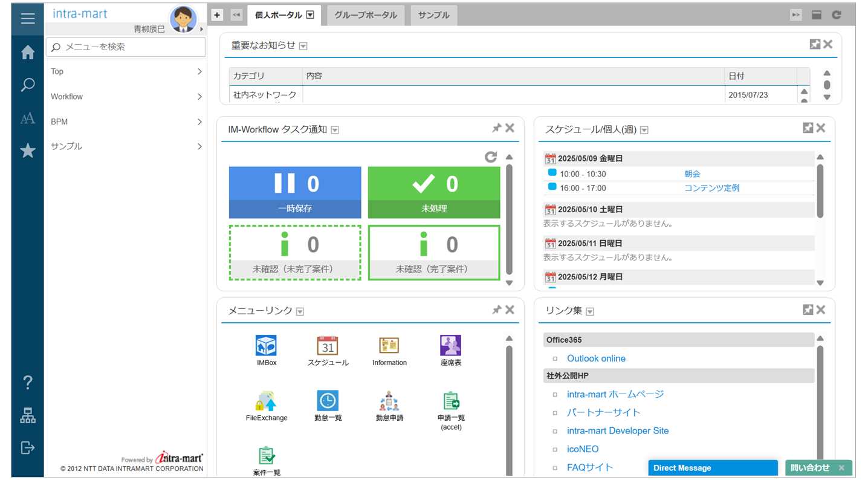Dismiss the 問い合わせ widget
The width and height of the screenshot is (868, 480).
coord(841,468)
